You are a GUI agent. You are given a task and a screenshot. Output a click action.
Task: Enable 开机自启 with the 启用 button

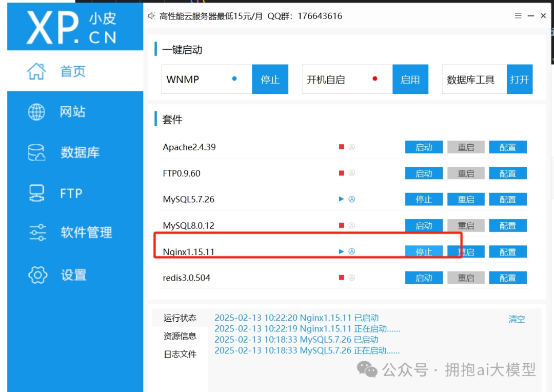(x=410, y=80)
